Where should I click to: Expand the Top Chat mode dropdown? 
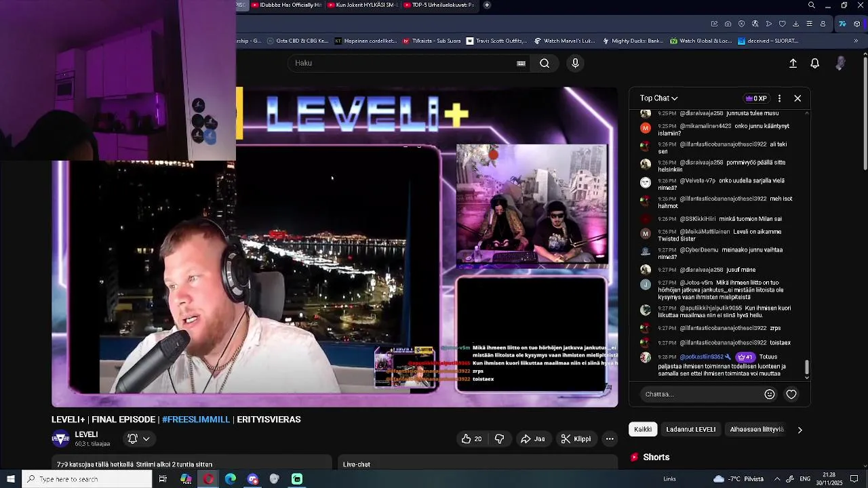(658, 98)
